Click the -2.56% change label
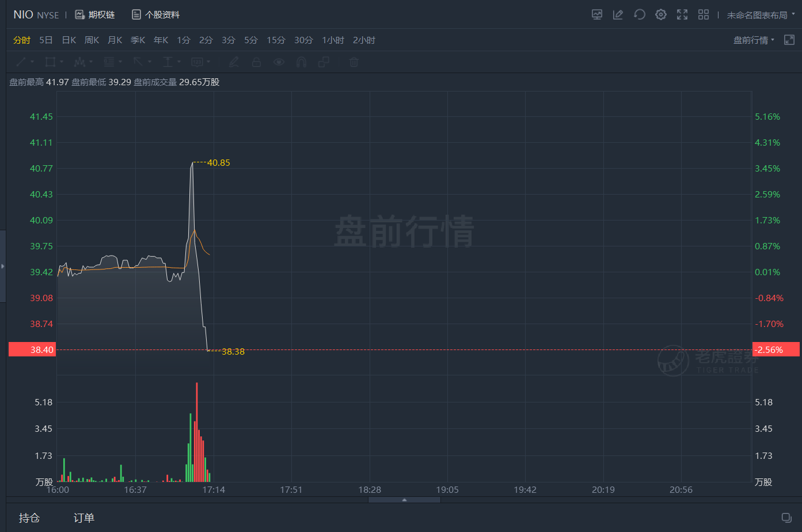The height and width of the screenshot is (532, 802). [x=776, y=349]
